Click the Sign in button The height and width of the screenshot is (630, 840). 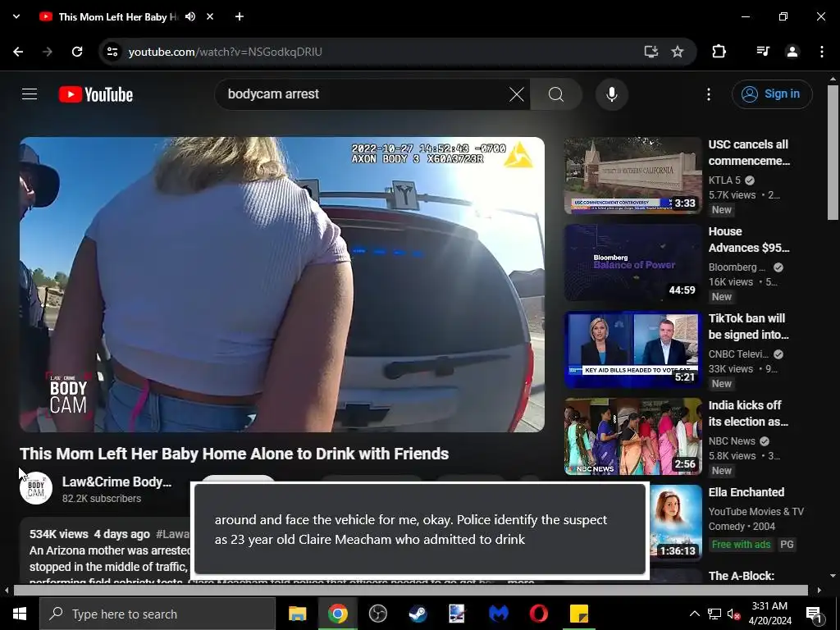click(x=772, y=94)
